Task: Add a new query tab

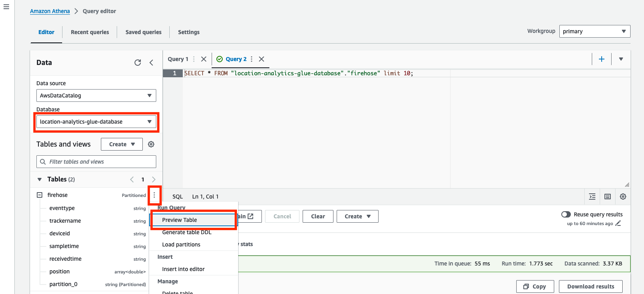Action: [602, 59]
